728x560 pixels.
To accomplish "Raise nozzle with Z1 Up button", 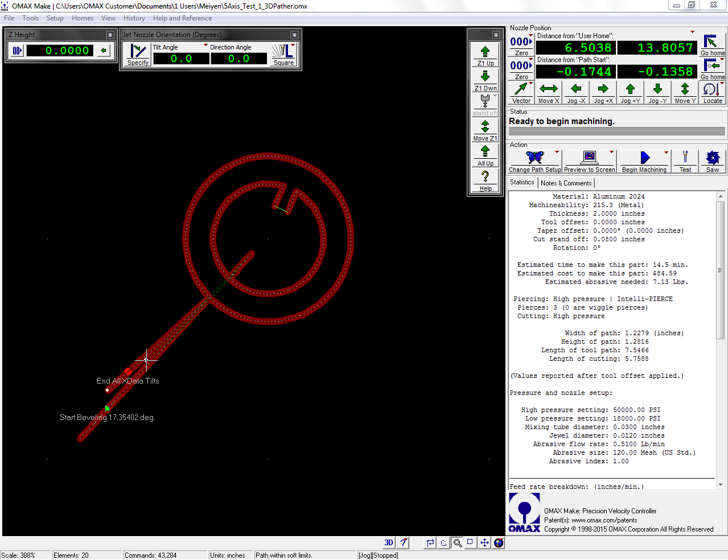I will (486, 55).
